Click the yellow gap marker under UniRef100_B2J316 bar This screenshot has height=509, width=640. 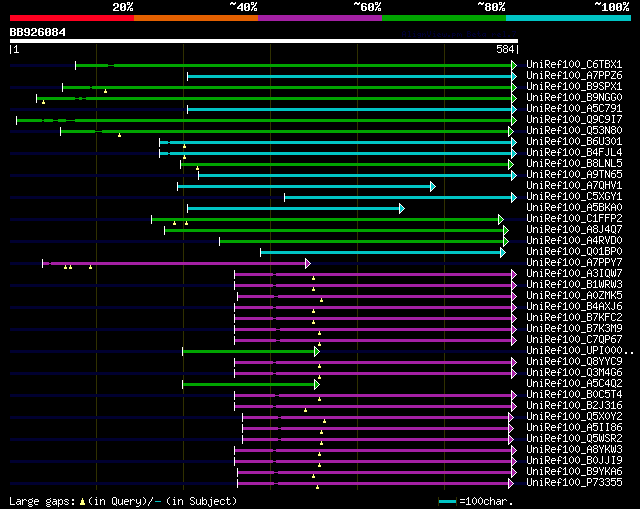305,410
